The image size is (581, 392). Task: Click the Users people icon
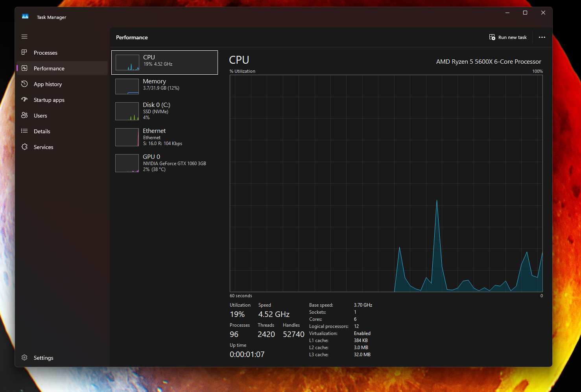click(24, 115)
